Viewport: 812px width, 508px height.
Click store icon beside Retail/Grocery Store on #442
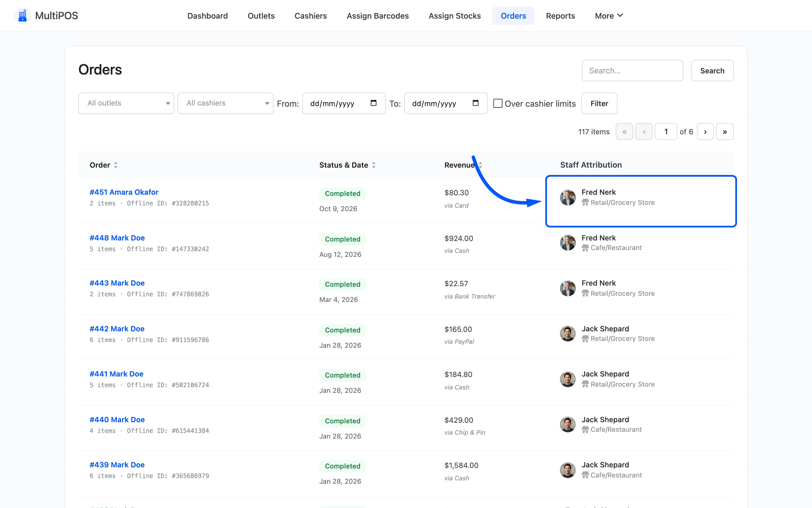[585, 339]
